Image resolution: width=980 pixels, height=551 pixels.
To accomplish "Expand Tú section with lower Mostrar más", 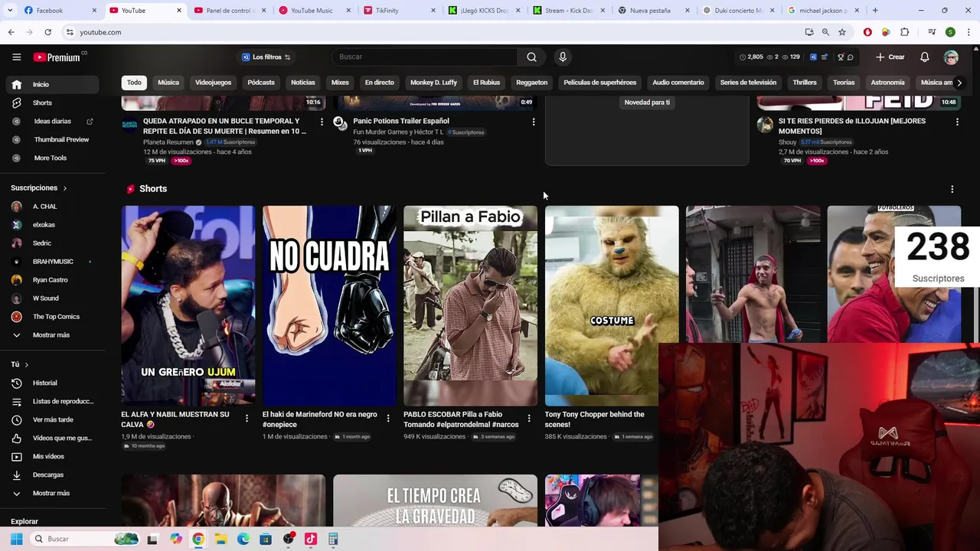I will [54, 493].
